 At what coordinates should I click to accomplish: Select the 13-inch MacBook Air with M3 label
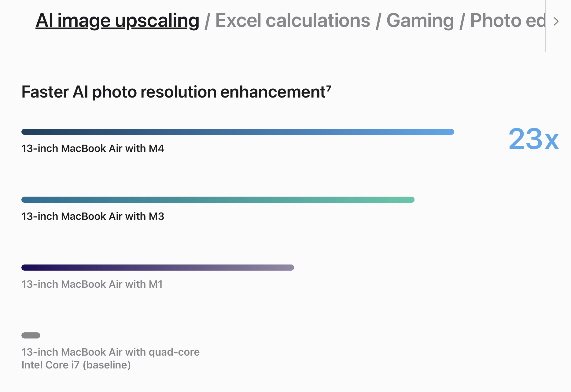point(93,216)
